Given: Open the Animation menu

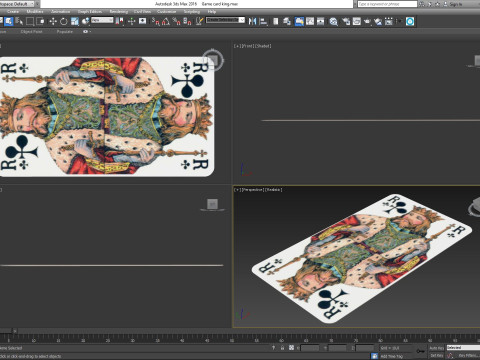Looking at the screenshot, I should click(60, 12).
